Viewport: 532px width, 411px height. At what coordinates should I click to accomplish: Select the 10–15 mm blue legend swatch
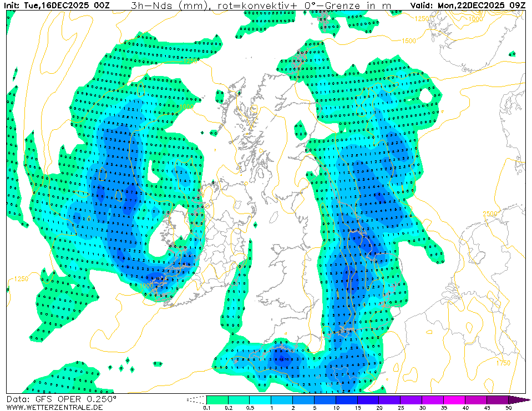coord(347,399)
